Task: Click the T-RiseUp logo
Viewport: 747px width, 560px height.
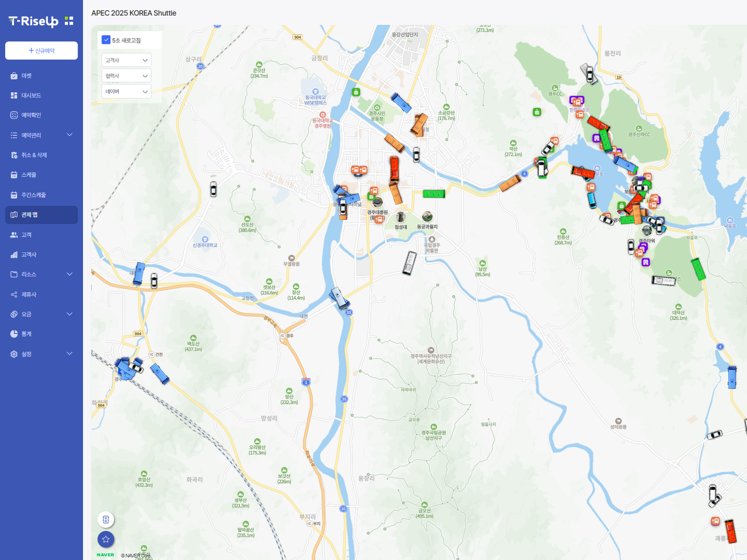Action: (41, 21)
